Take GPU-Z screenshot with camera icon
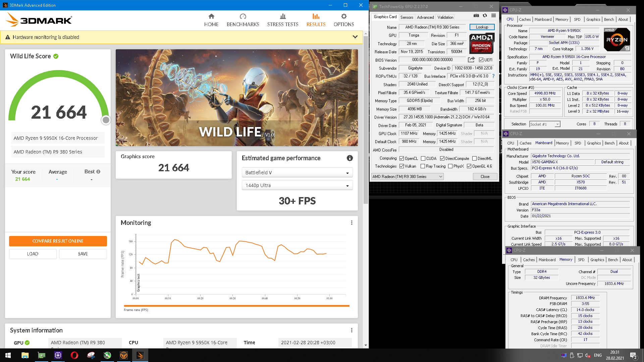The image size is (644, 362). pyautogui.click(x=476, y=15)
